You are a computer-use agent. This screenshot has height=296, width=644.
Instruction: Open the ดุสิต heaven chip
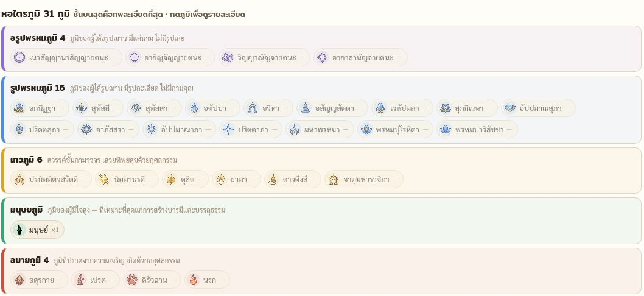185,179
